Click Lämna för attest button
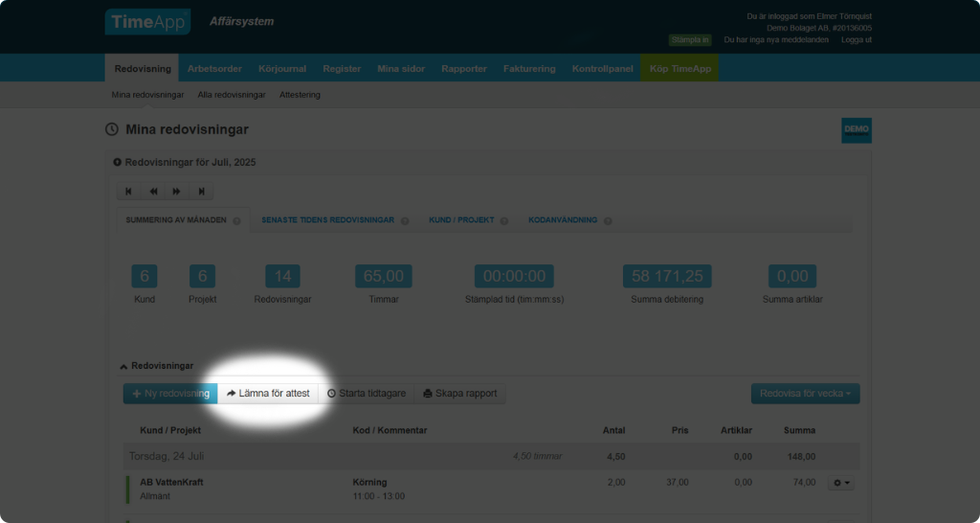The image size is (980, 523). click(x=268, y=394)
